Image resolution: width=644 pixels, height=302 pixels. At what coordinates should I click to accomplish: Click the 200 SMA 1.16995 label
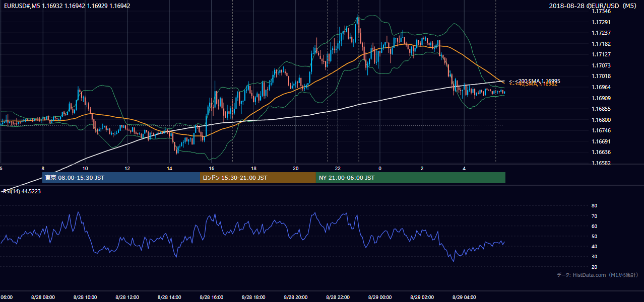[x=535, y=81]
